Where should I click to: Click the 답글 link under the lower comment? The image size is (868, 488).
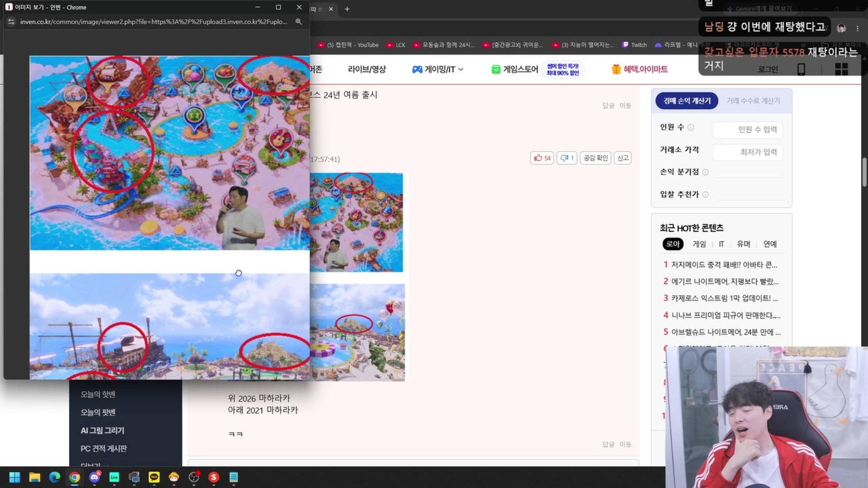(608, 445)
